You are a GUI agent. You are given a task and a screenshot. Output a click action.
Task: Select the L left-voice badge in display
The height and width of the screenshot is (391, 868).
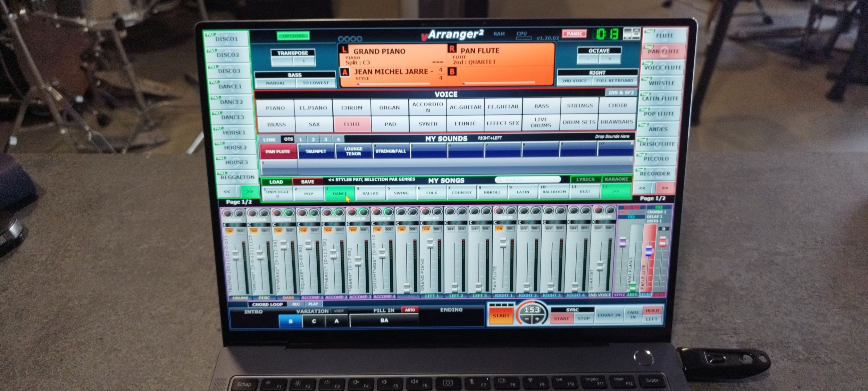(x=344, y=50)
